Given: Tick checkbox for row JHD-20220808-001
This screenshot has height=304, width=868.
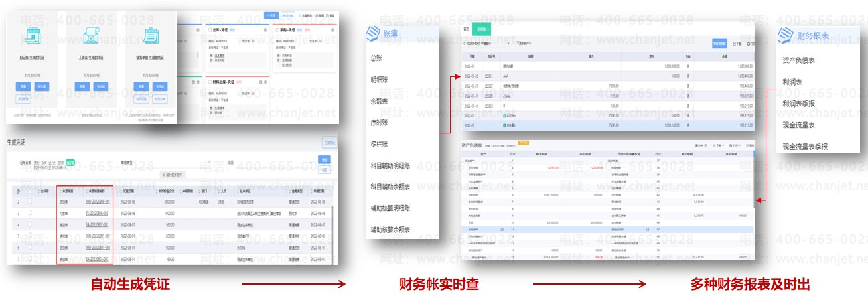Looking at the screenshot, I should [x=30, y=201].
